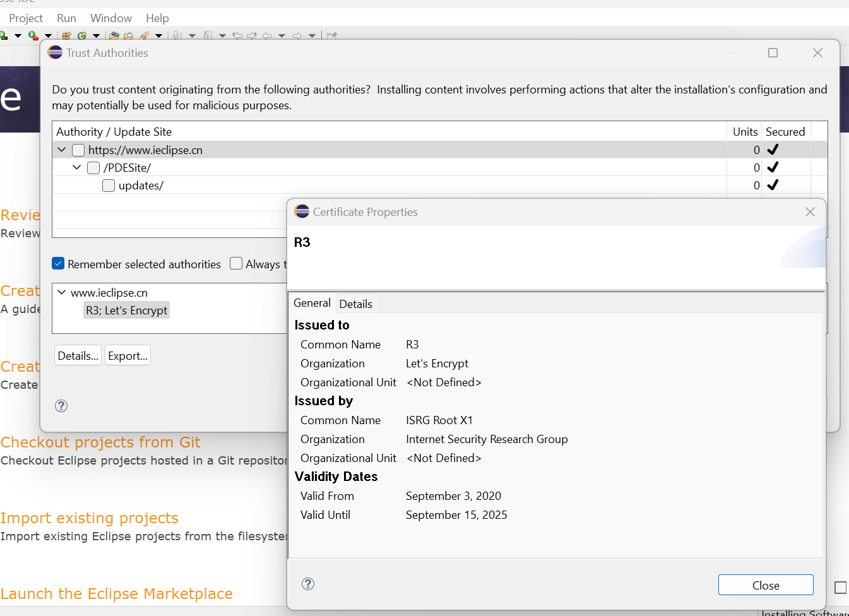Click the Authority / Update Site column header
Screen dimensions: 849x616
point(389,131)
